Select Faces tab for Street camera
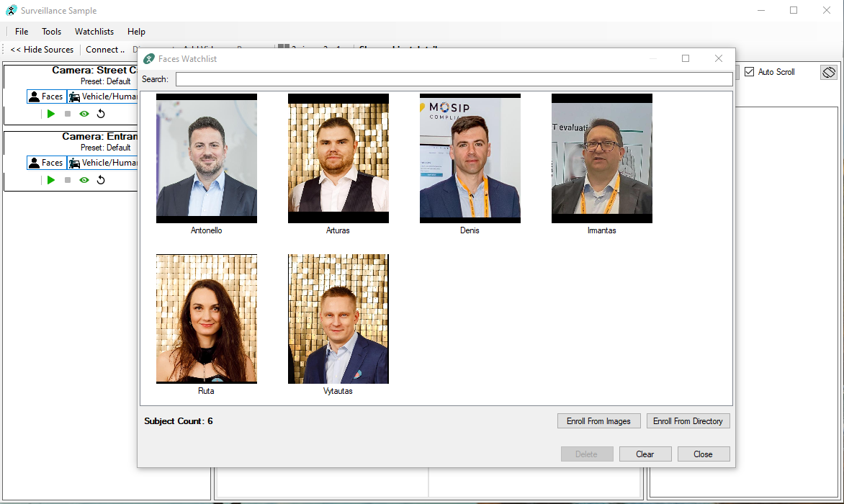Image resolution: width=844 pixels, height=504 pixels. [46, 96]
